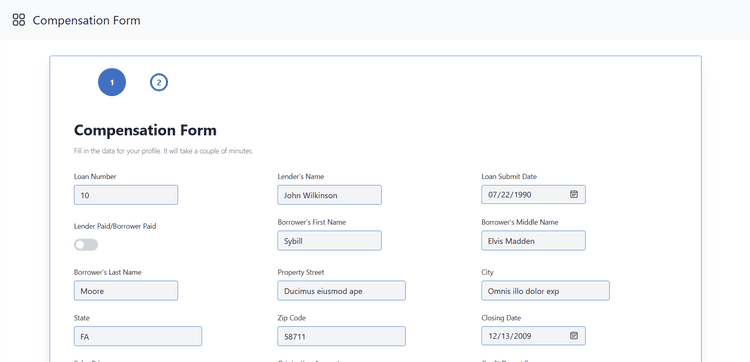Click the Loan Submit Date field
The image size is (750, 362).
pos(533,195)
